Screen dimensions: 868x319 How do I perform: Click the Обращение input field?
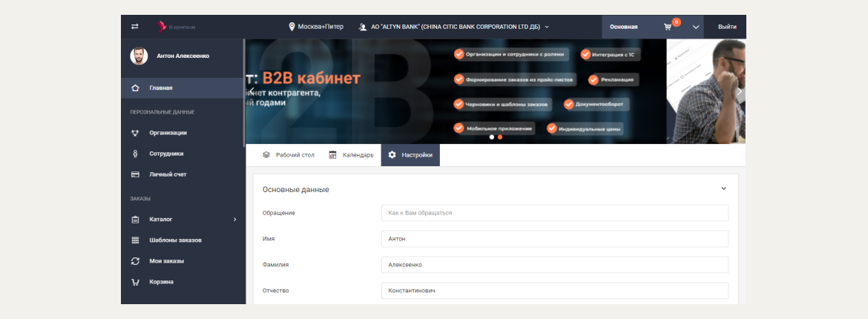555,213
